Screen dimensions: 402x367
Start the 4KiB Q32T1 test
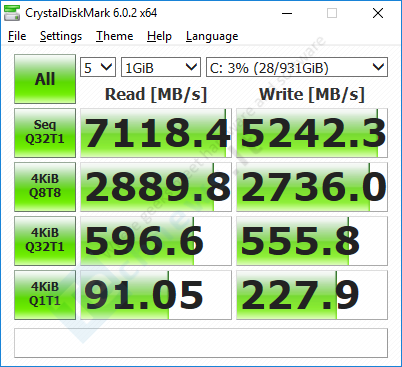coord(45,241)
